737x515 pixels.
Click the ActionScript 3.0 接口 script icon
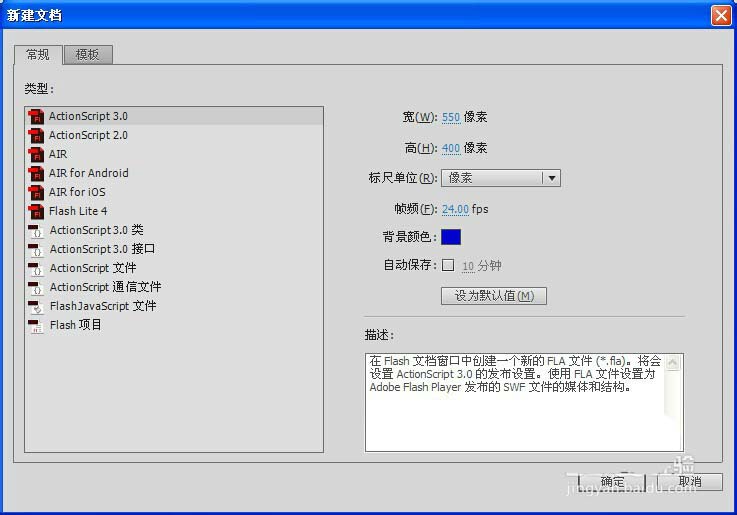(36, 250)
